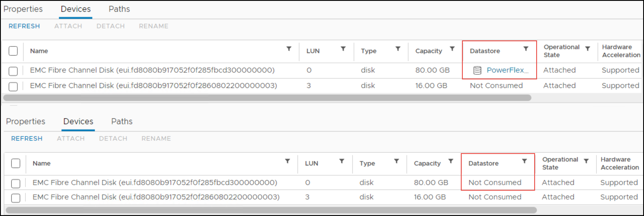Open the LUN filter in lower table
Viewport: 644px width, 216px height.
pyautogui.click(x=342, y=161)
